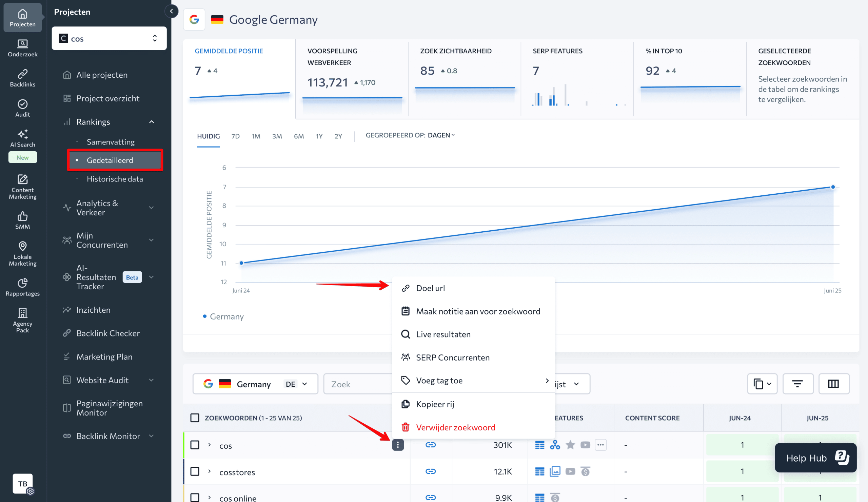Click Verwijder zoekwoord in the menu
Image resolution: width=868 pixels, height=502 pixels.
pyautogui.click(x=473, y=427)
